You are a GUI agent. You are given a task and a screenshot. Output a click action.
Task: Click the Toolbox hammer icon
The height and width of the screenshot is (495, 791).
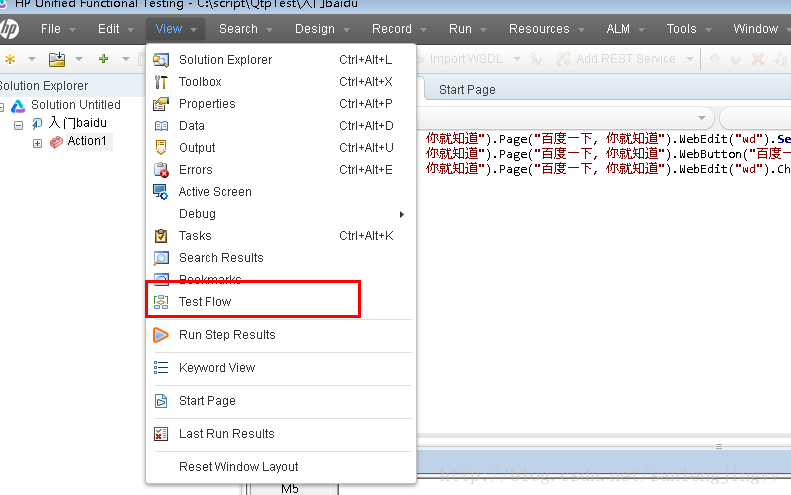pyautogui.click(x=161, y=82)
